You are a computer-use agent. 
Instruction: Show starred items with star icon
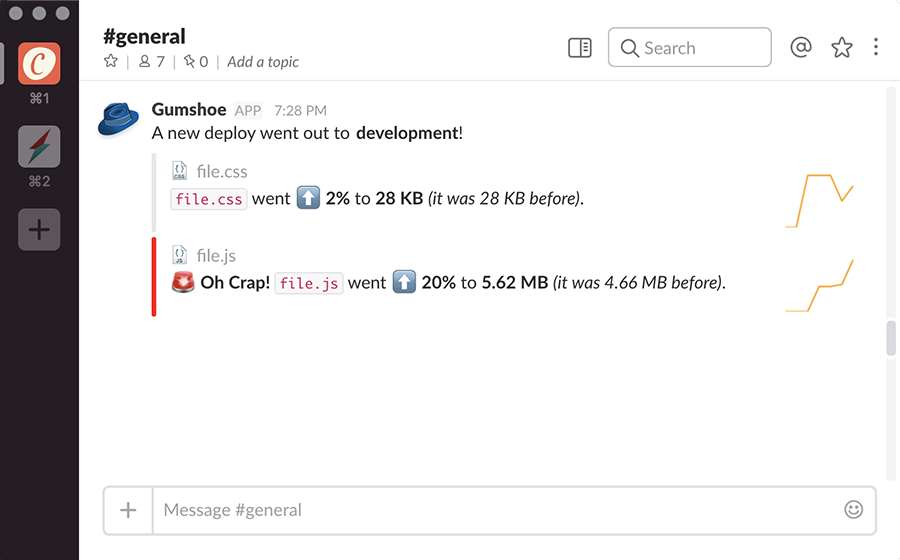click(x=841, y=47)
